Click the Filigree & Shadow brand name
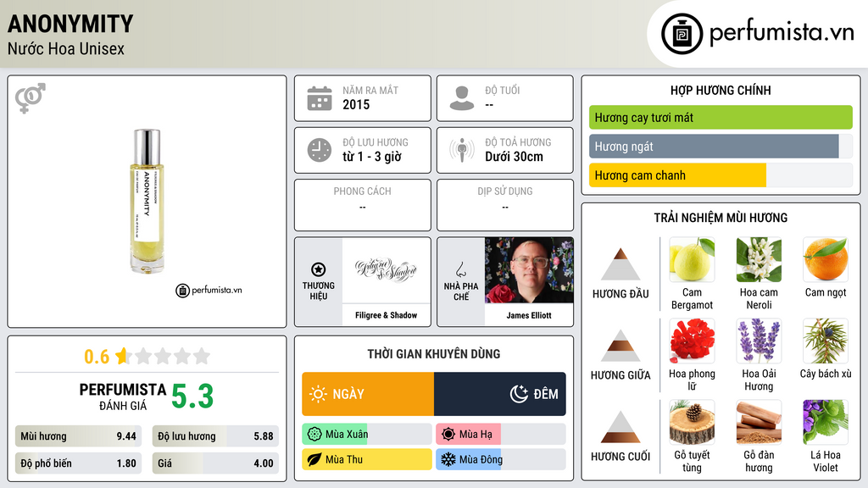The image size is (868, 488). (x=386, y=315)
